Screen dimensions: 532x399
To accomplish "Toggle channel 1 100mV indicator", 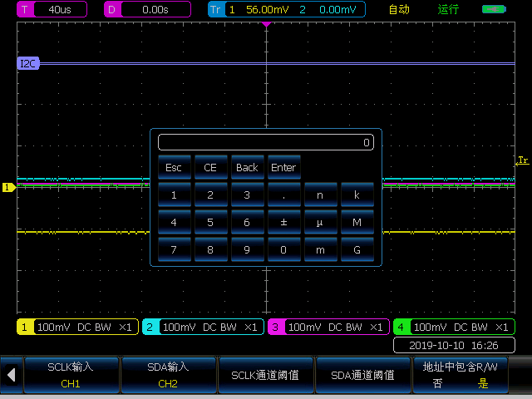I will pos(76,328).
